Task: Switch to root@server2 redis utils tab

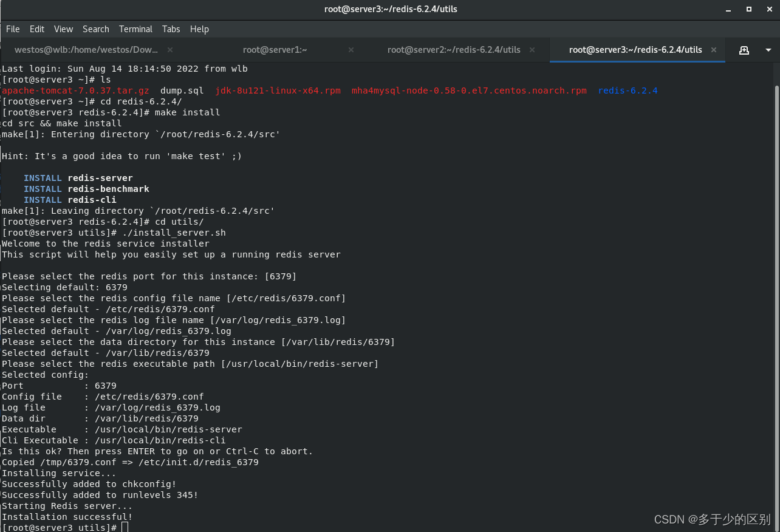Action: click(x=454, y=50)
